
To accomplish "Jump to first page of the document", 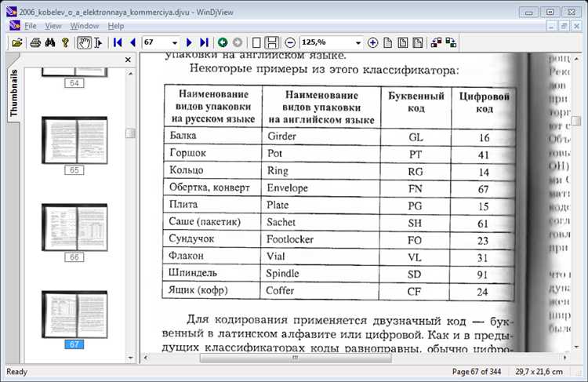I will (118, 43).
